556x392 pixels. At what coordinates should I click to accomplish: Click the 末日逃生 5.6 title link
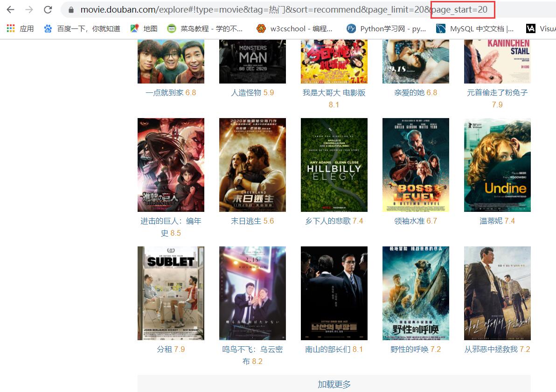252,221
